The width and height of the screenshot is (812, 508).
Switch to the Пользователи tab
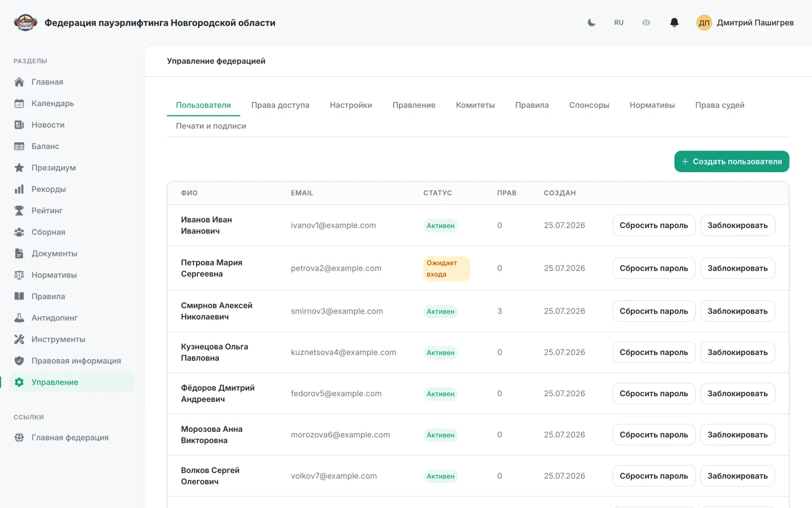pyautogui.click(x=204, y=105)
